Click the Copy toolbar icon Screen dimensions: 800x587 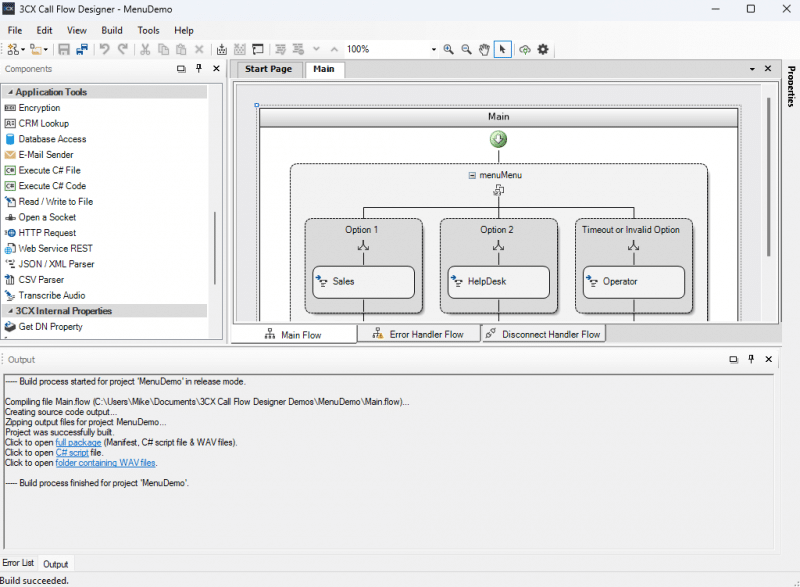pyautogui.click(x=163, y=49)
